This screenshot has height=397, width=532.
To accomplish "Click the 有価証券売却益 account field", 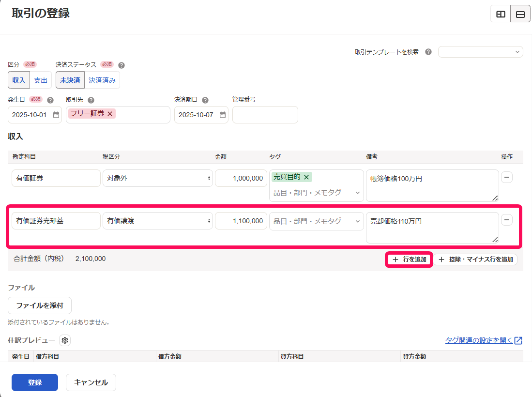I will point(56,221).
